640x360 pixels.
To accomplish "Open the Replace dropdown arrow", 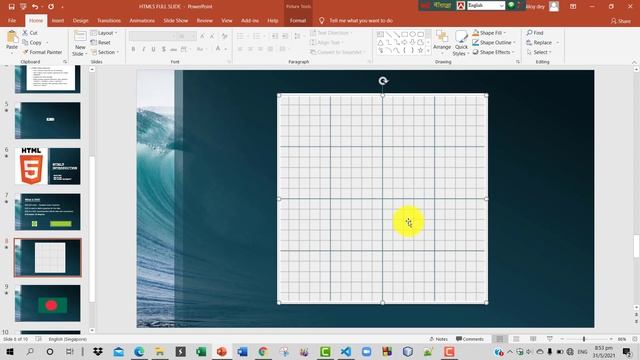I will click(558, 42).
